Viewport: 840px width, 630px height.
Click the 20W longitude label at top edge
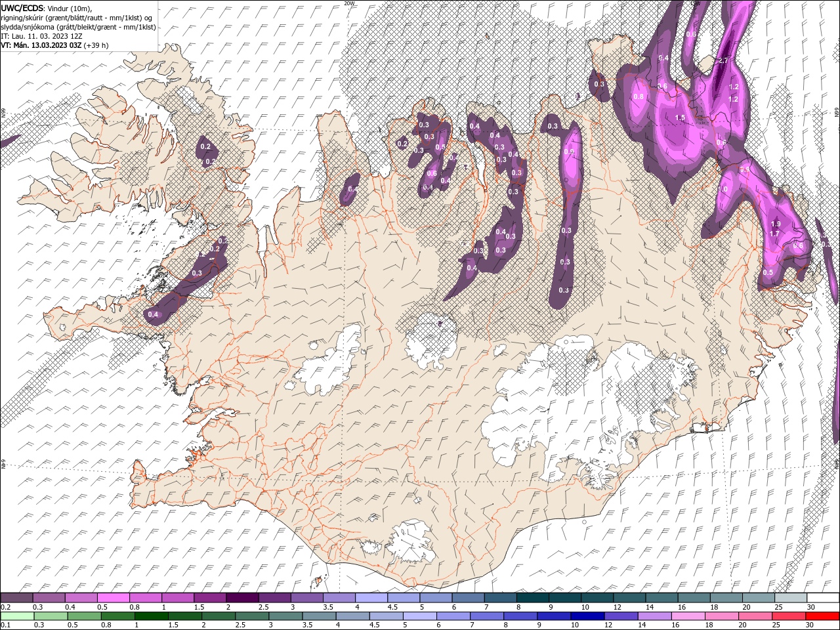[349, 3]
